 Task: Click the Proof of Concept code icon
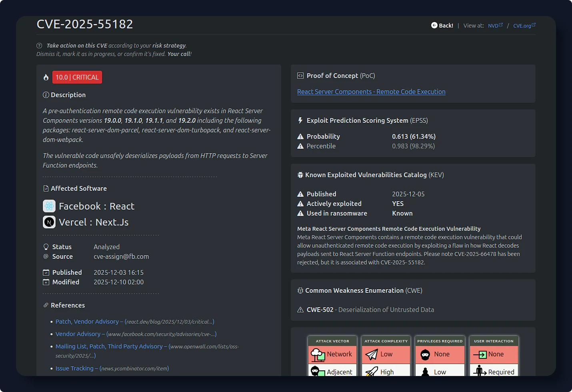coord(300,76)
